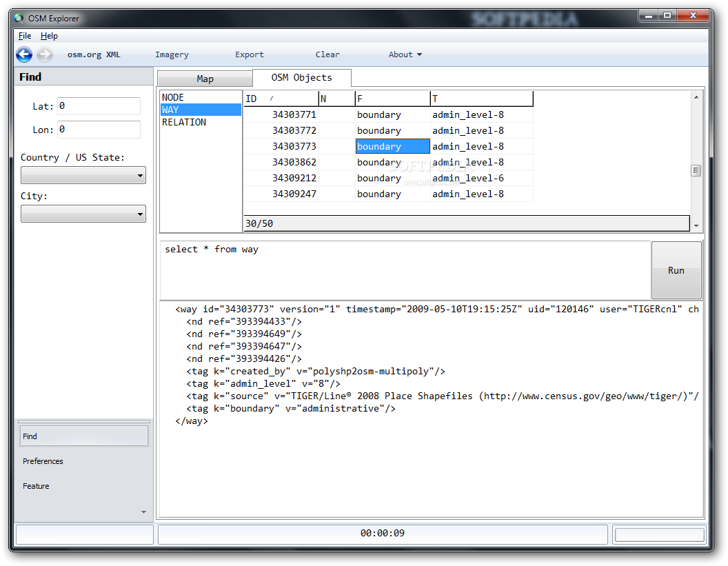Screen dimensions: 728x566
Task: Click the 00:00:09 status bar timer
Action: pos(383,533)
